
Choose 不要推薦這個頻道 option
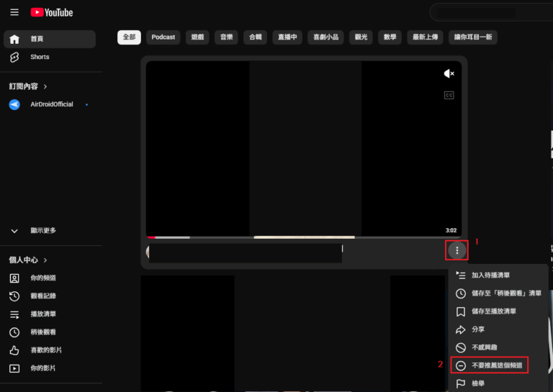pos(498,365)
